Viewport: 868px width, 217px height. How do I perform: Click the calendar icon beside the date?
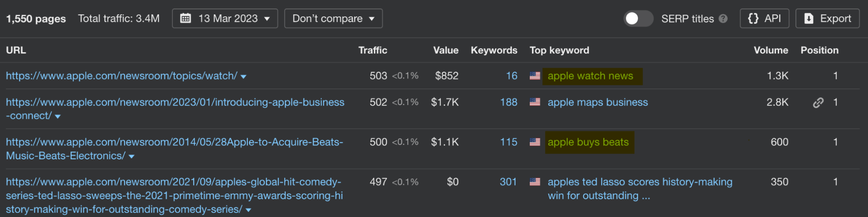(185, 19)
